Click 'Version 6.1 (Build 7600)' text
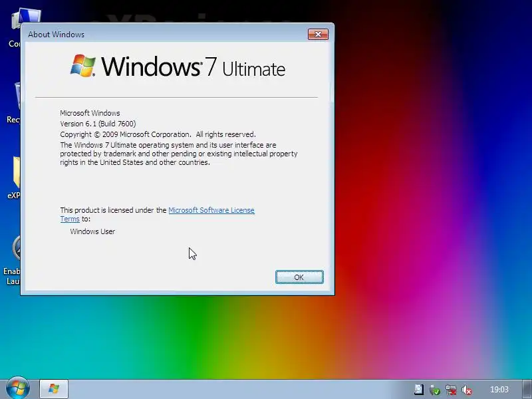Screen dimensions: 532x399 (98, 124)
